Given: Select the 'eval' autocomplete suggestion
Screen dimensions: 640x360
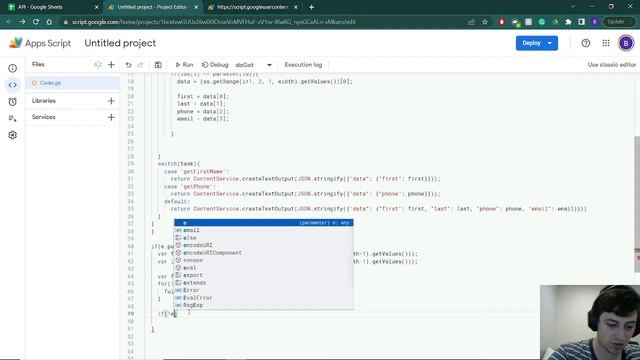Looking at the screenshot, I should click(x=264, y=268).
